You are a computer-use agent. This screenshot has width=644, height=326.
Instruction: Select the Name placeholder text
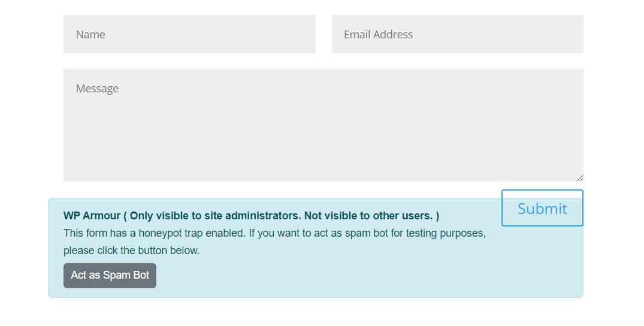click(90, 35)
